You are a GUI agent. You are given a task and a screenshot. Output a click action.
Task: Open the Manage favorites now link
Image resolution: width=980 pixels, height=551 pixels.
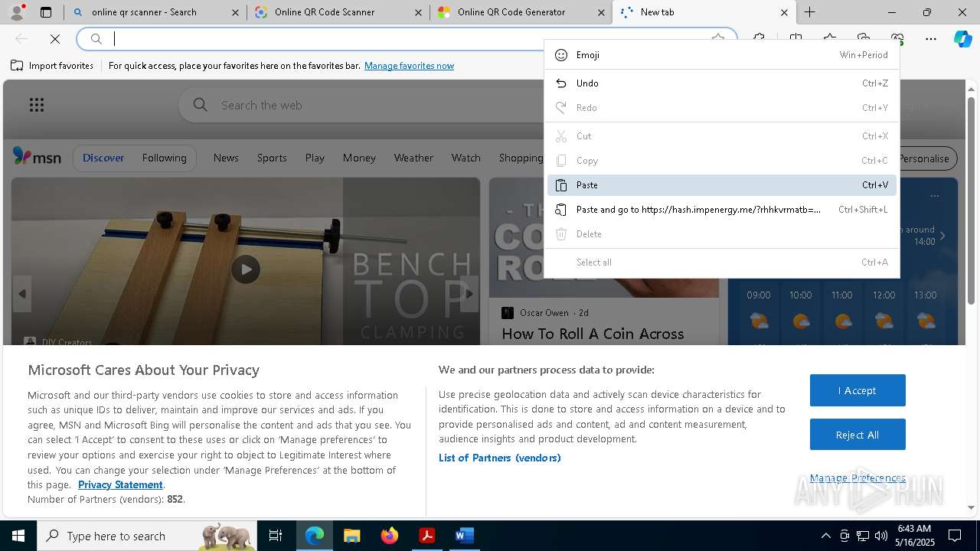point(409,66)
